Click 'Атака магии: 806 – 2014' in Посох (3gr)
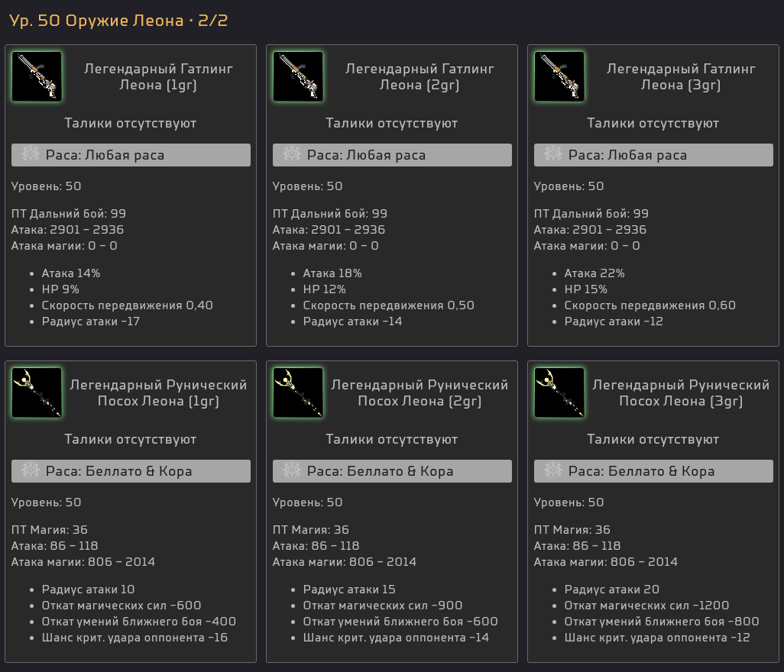This screenshot has width=784, height=672. (x=605, y=562)
